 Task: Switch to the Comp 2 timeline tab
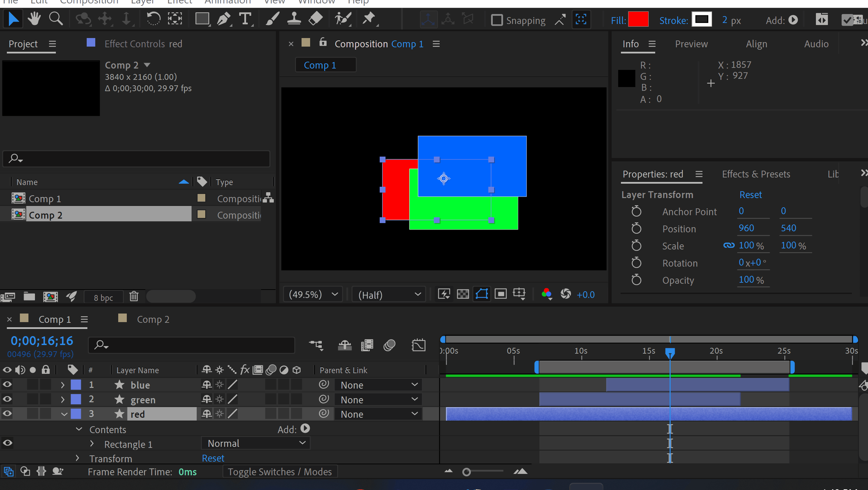153,319
